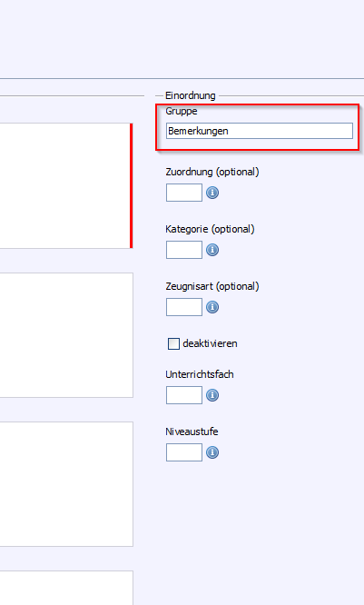364x605 pixels.
Task: Select the Zeugnisart (optional) input box
Action: click(x=184, y=307)
